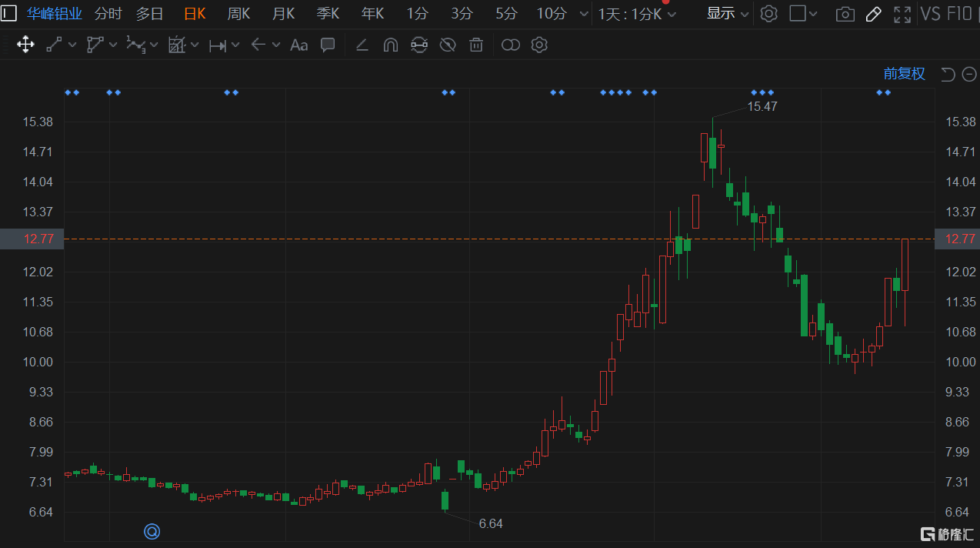This screenshot has height=548, width=980.
Task: Click the right 12.77 current price tag
Action: [957, 239]
